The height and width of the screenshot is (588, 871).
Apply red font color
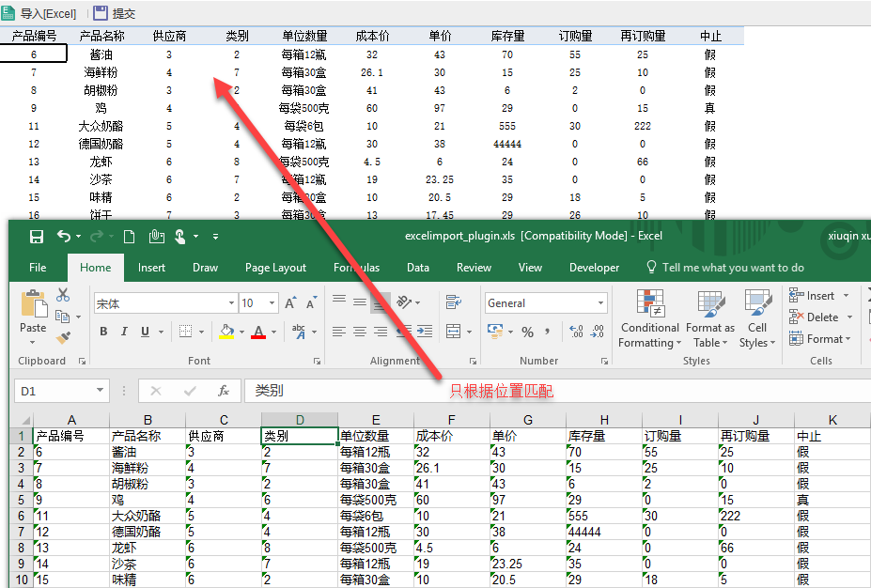point(258,332)
